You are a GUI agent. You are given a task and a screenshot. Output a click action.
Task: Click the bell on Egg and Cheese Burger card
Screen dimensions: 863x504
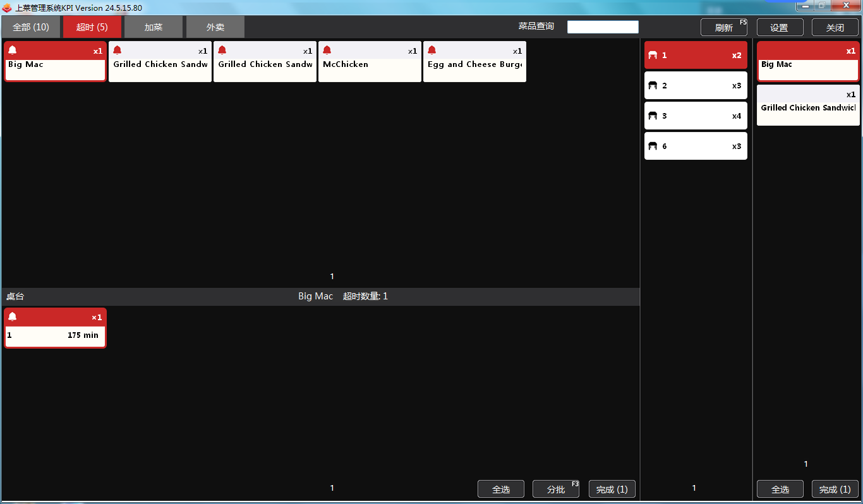432,51
